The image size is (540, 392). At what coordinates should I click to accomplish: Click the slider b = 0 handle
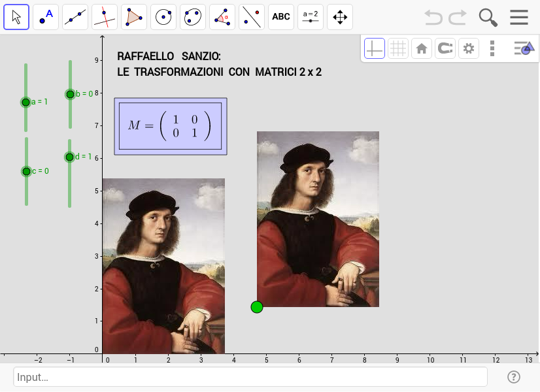click(x=70, y=94)
